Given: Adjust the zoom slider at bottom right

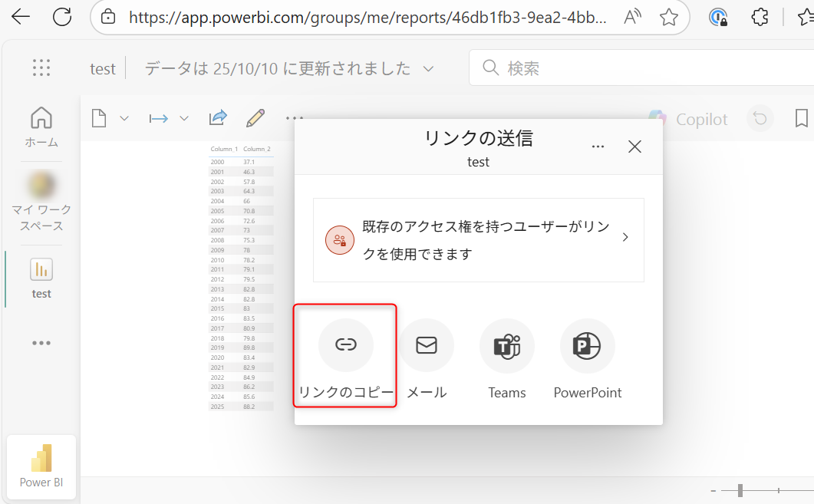Looking at the screenshot, I should (739, 489).
